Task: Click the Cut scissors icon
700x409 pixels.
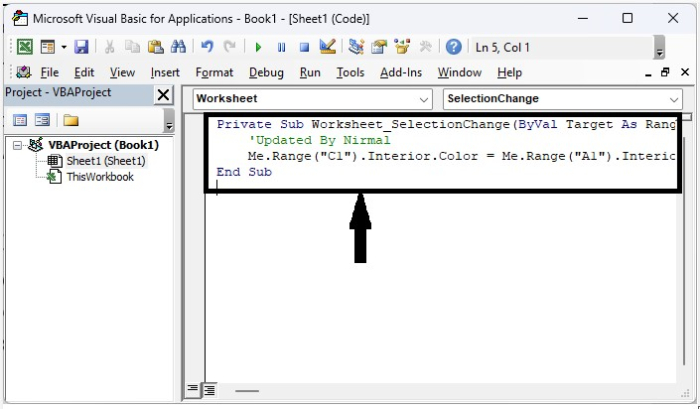Action: 109,47
